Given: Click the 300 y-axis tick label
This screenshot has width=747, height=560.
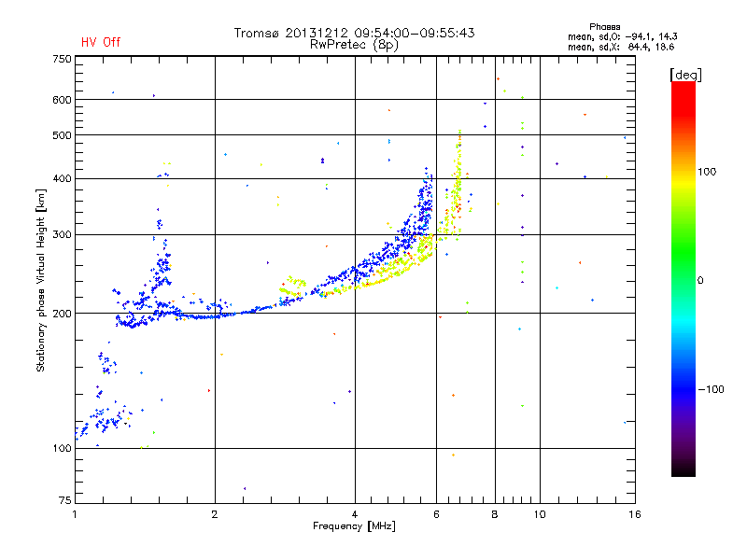Looking at the screenshot, I should 62,234.
